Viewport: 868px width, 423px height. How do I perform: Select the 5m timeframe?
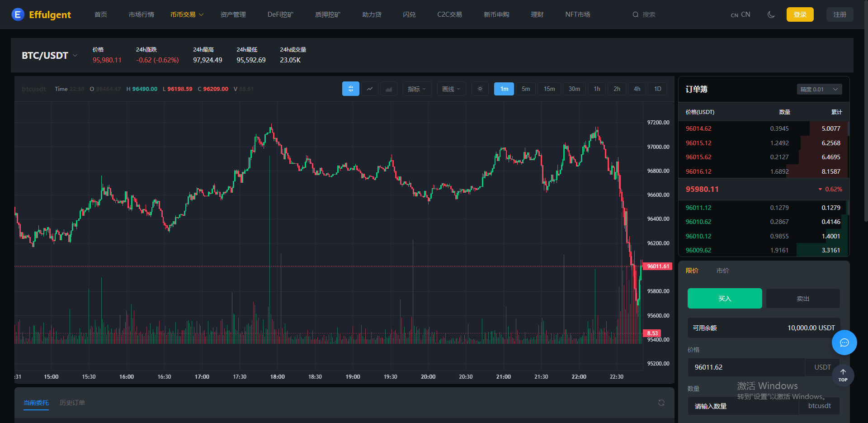point(526,89)
